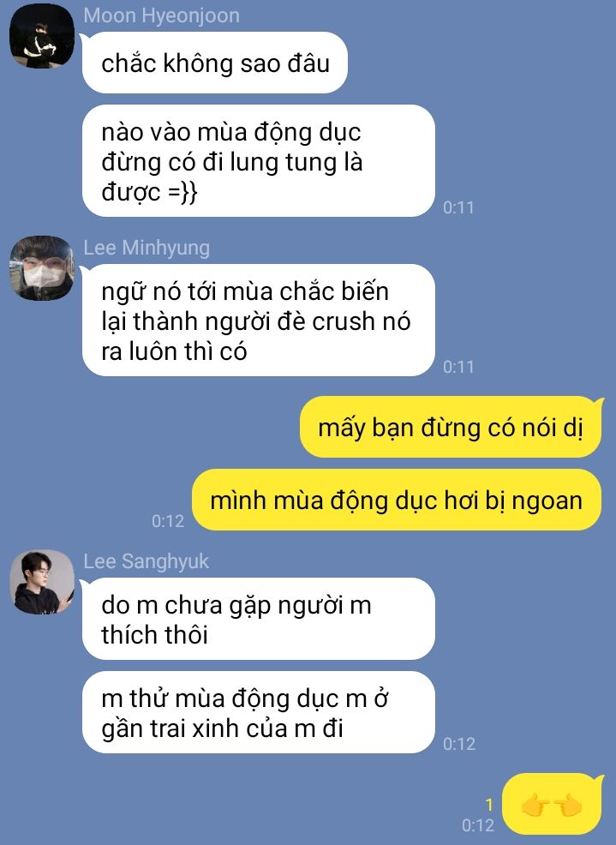Select the yellow "mấy bạn đừng có nói dị" bubble

click(451, 427)
